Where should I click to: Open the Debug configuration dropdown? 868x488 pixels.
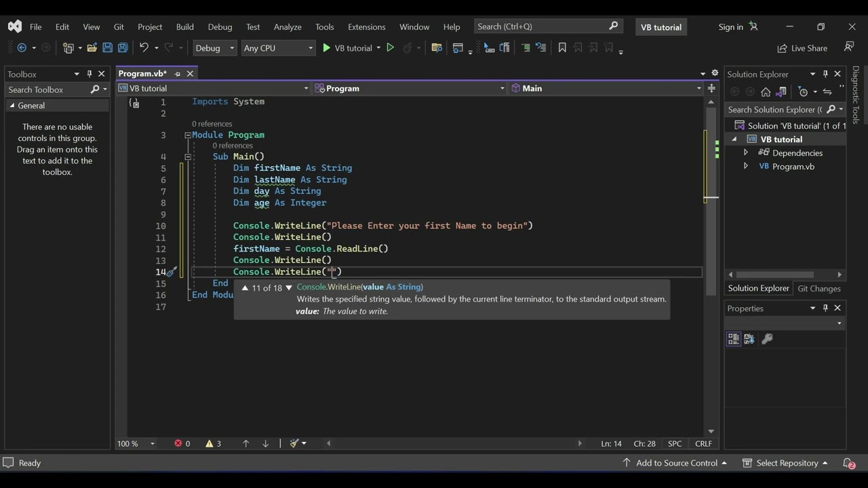pyautogui.click(x=214, y=48)
